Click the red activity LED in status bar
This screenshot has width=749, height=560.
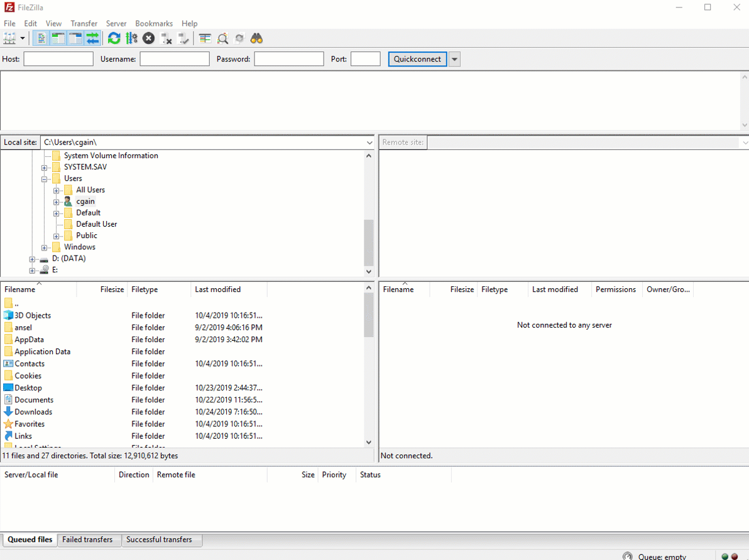pos(735,557)
